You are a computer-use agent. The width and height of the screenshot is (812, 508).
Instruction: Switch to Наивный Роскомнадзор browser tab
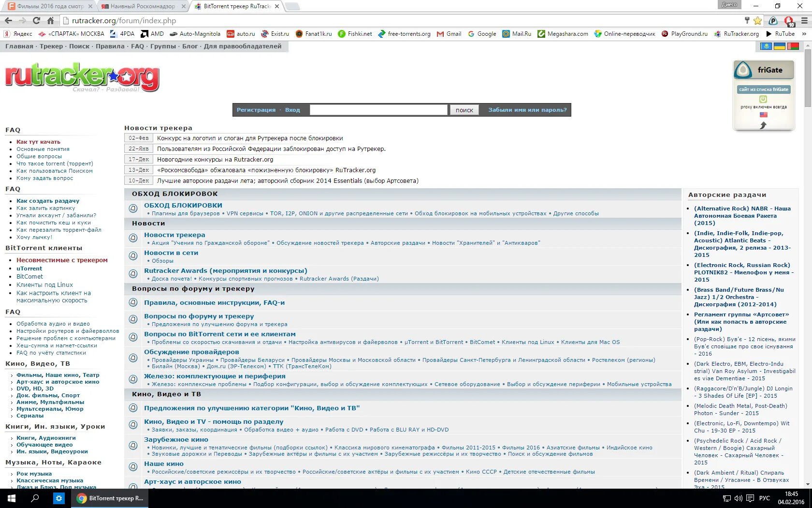coord(143,6)
